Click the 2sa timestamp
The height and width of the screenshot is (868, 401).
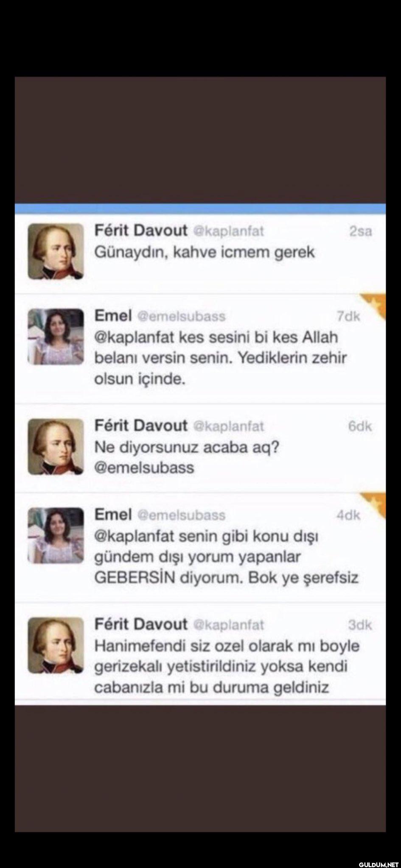coord(360,231)
